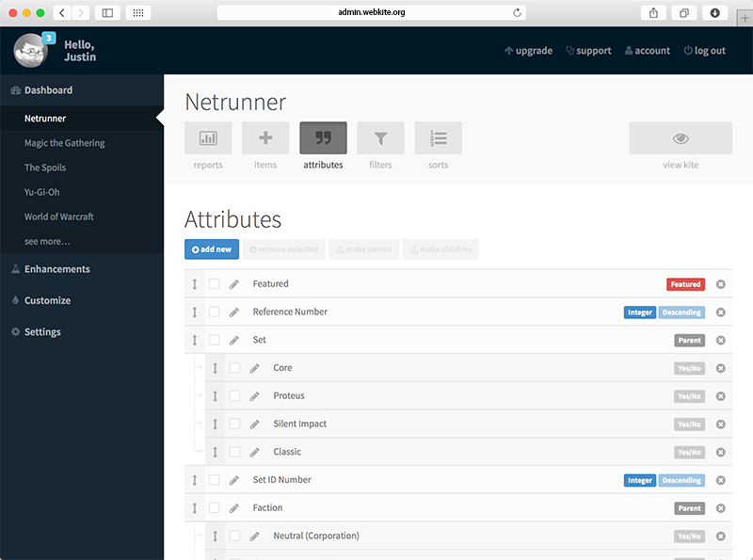
Task: Open the reports chart icon
Action: click(208, 138)
